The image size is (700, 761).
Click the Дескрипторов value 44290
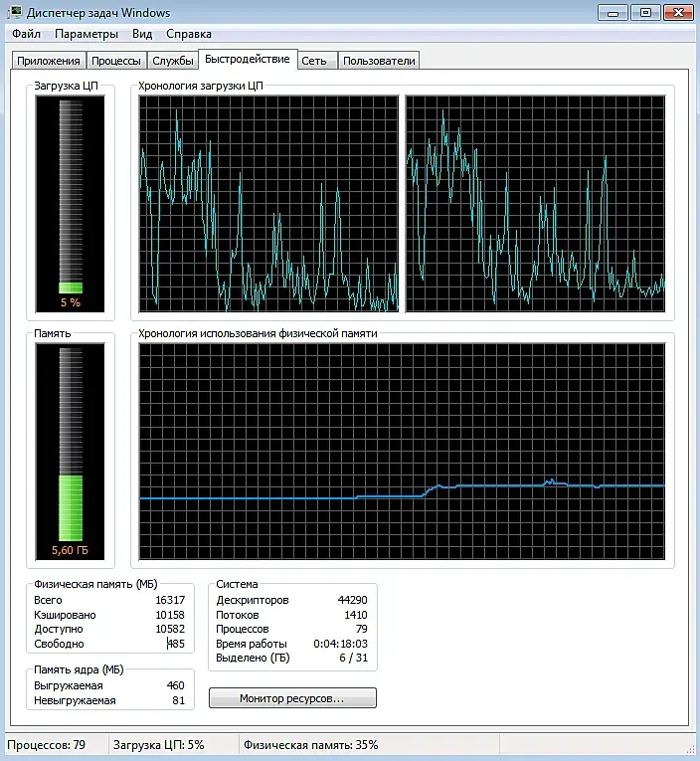(x=353, y=601)
